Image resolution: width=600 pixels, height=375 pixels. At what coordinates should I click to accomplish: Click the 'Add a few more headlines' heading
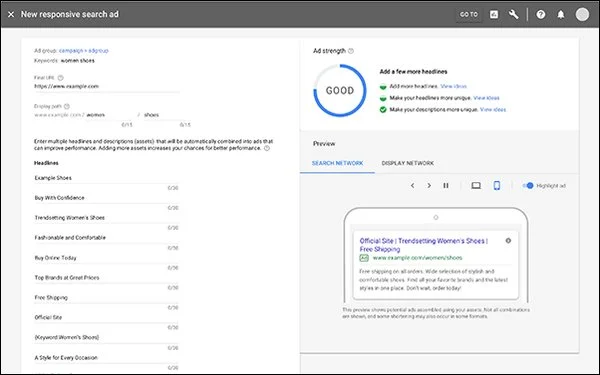(x=413, y=72)
